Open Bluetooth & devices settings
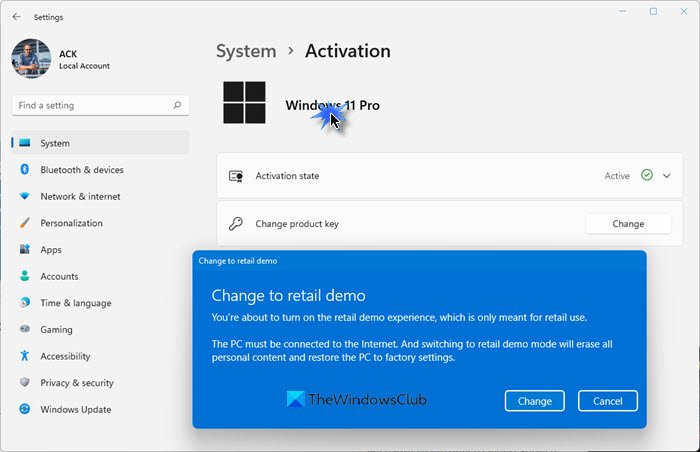700x452 pixels. point(100,170)
